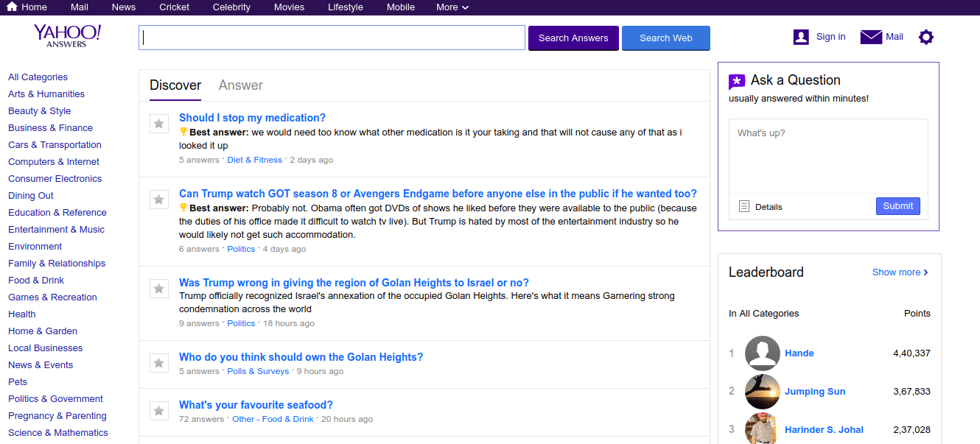Submit the question with Submit button
The image size is (980, 444).
pos(898,206)
